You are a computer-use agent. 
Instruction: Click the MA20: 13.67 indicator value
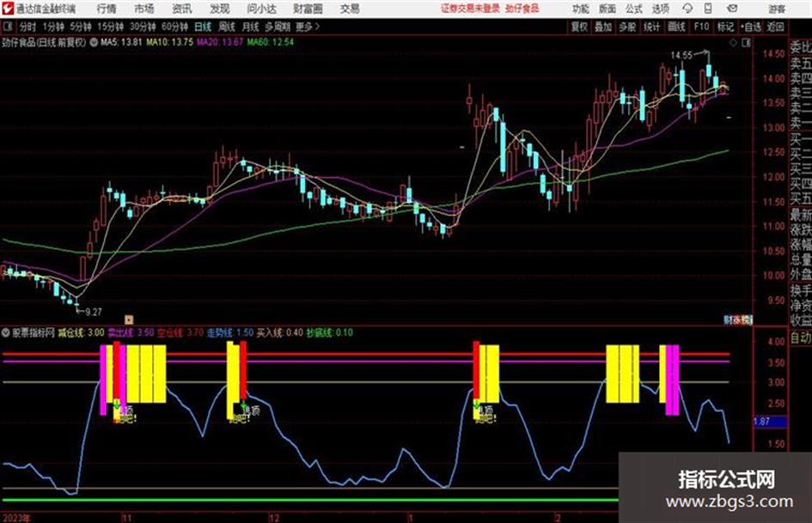point(220,42)
